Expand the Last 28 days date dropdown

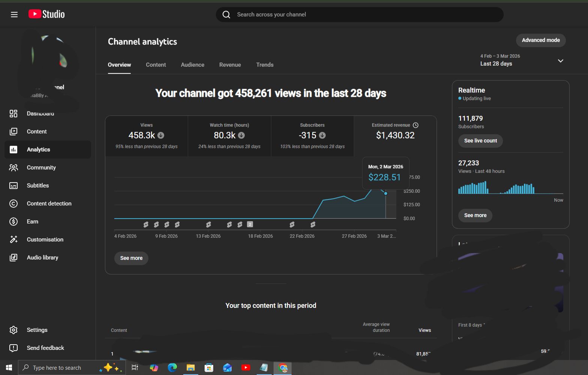(x=560, y=61)
